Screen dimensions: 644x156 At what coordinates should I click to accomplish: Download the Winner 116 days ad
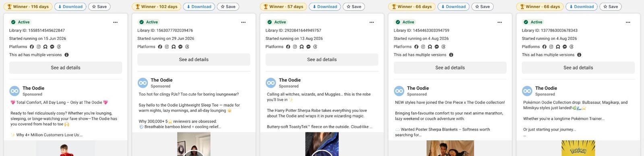[70, 6]
